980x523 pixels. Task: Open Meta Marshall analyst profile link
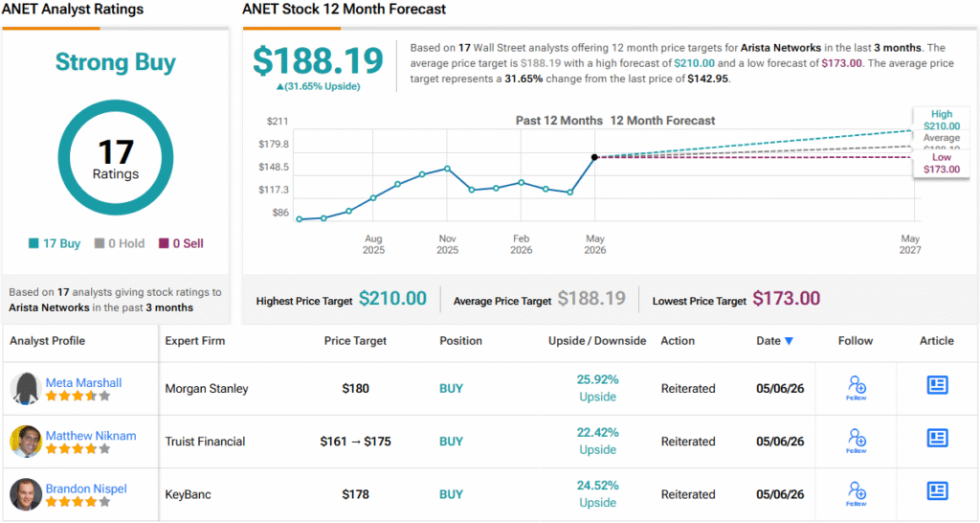(x=84, y=382)
